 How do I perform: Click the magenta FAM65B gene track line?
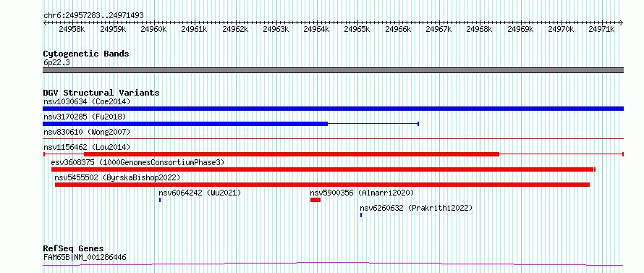pos(333,264)
